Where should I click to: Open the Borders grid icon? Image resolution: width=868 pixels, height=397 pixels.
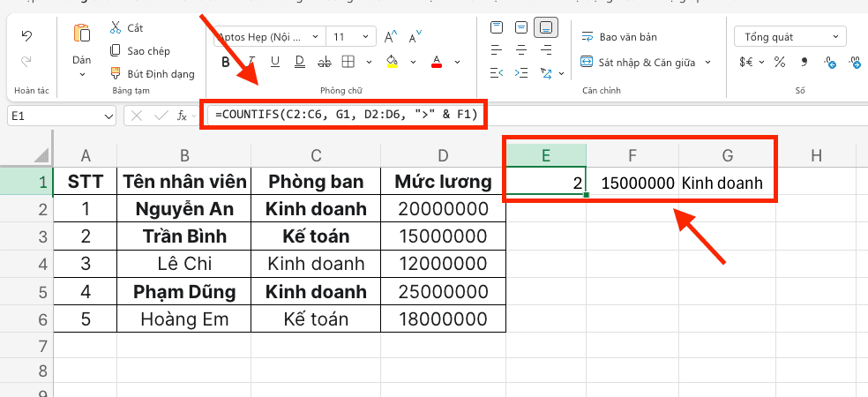pos(347,62)
